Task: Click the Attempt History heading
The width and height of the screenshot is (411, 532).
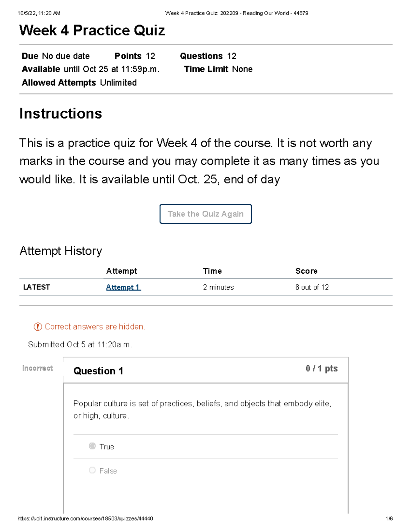Action: pos(61,251)
